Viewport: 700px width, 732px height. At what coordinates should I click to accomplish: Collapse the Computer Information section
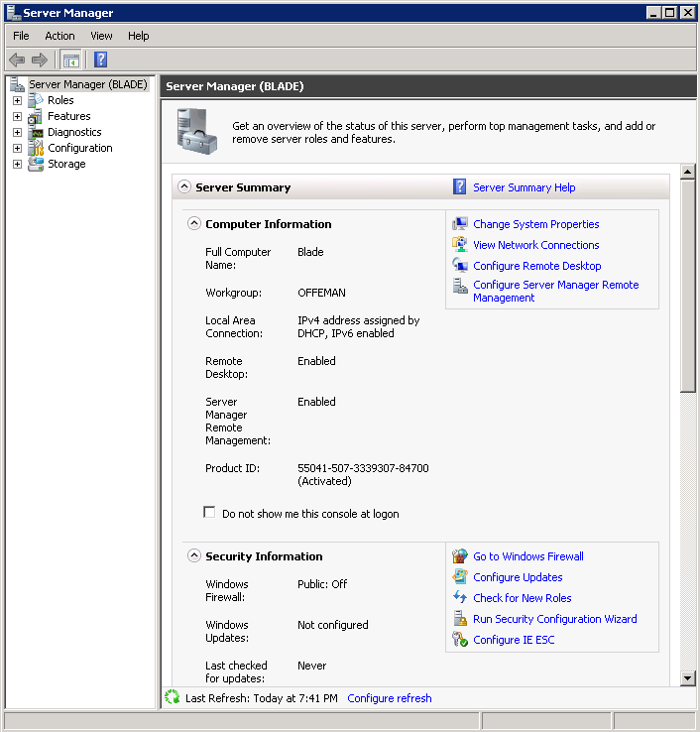tap(194, 223)
